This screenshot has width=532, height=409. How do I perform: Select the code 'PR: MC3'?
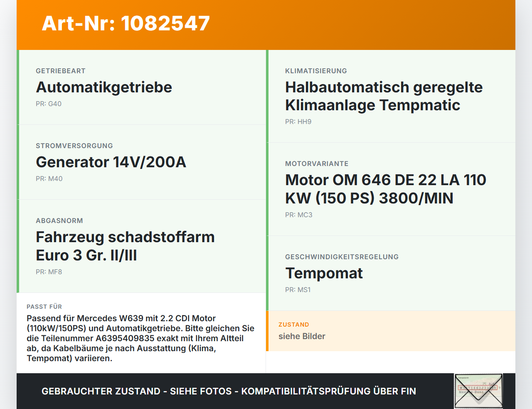pyautogui.click(x=298, y=215)
